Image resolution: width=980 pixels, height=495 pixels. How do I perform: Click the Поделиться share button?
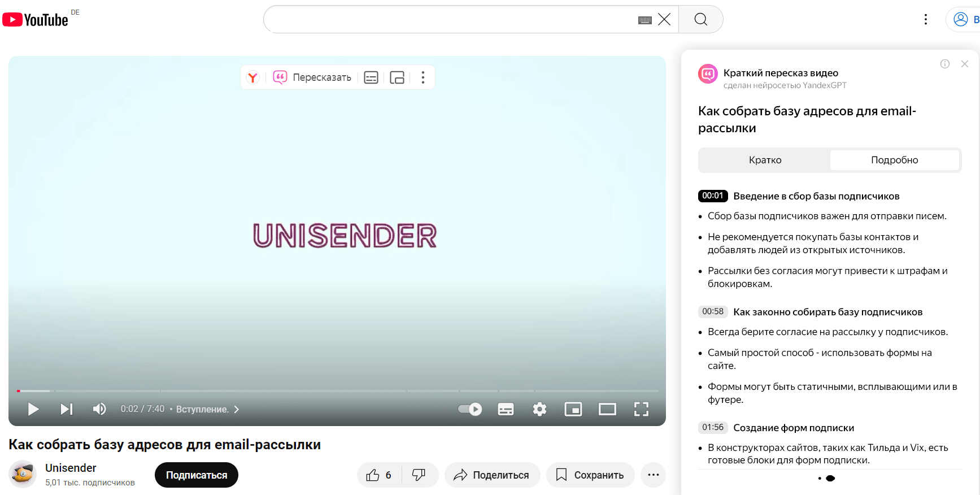pyautogui.click(x=493, y=475)
